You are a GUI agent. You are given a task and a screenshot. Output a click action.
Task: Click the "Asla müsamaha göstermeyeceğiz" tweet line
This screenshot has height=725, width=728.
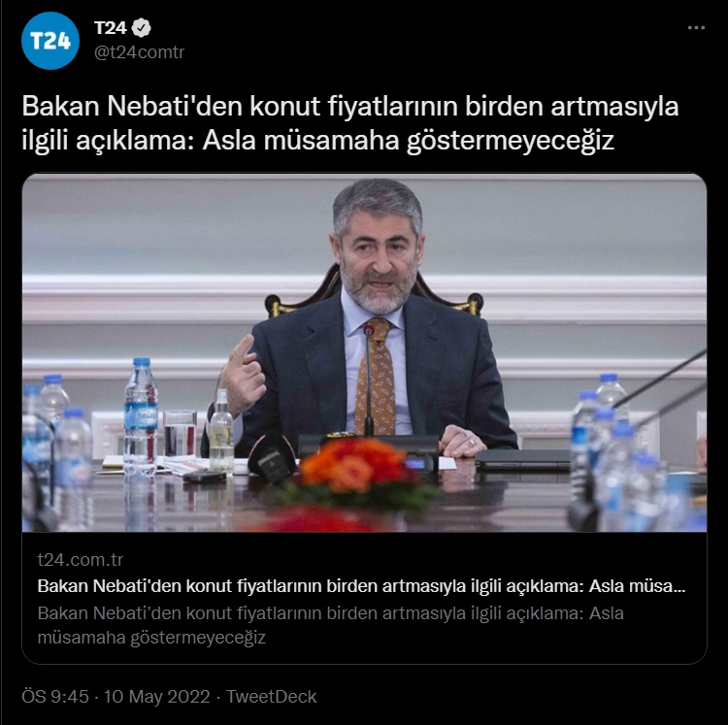[x=408, y=140]
